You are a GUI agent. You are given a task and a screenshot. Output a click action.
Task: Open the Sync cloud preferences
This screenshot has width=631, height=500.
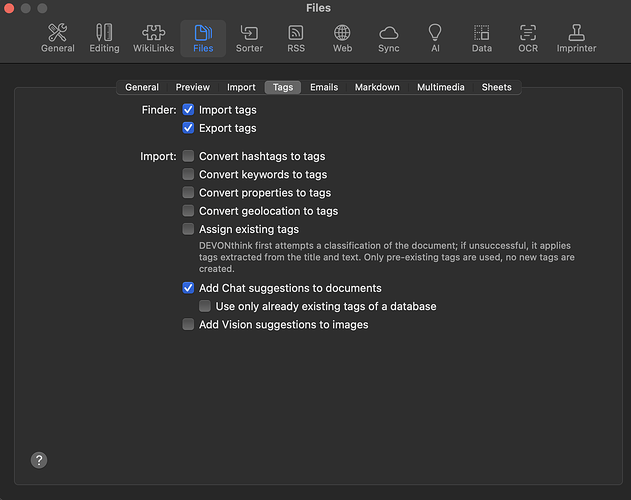coord(389,38)
